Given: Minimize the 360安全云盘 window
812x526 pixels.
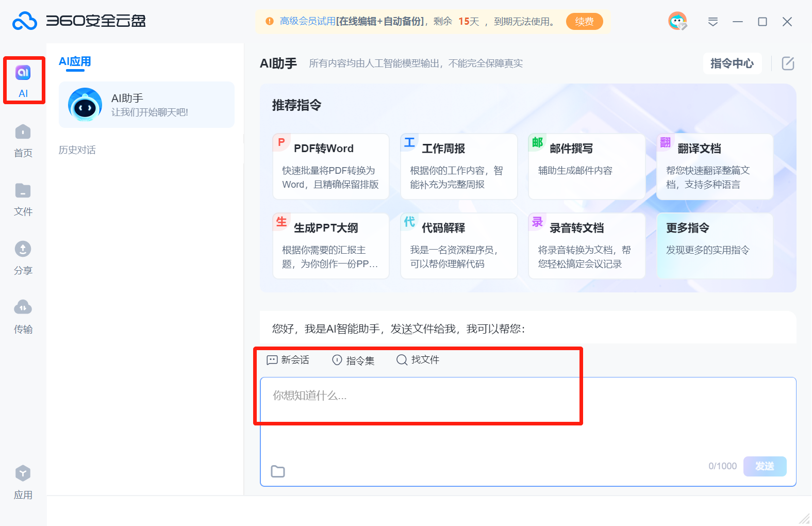Looking at the screenshot, I should pos(738,22).
